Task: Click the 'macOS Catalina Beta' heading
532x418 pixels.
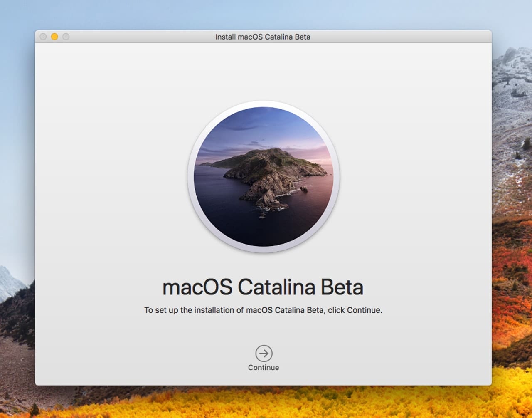Action: [x=263, y=287]
